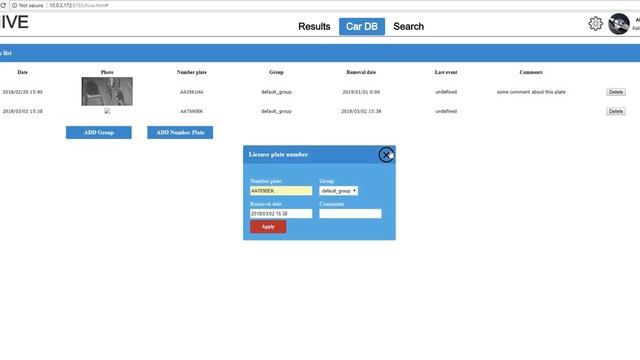Click the broken photo icon for AA7690EK
The image size is (640, 360).
[x=107, y=111]
